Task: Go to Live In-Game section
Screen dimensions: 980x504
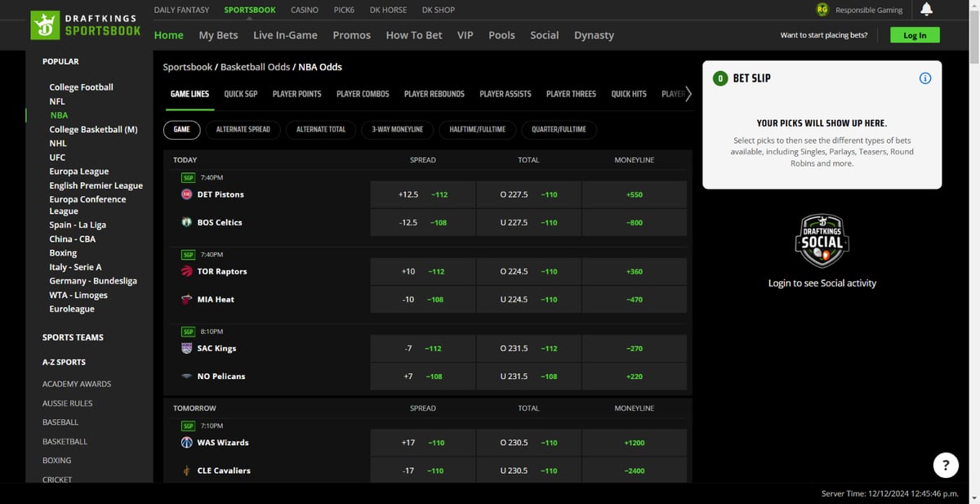Action: pyautogui.click(x=285, y=35)
